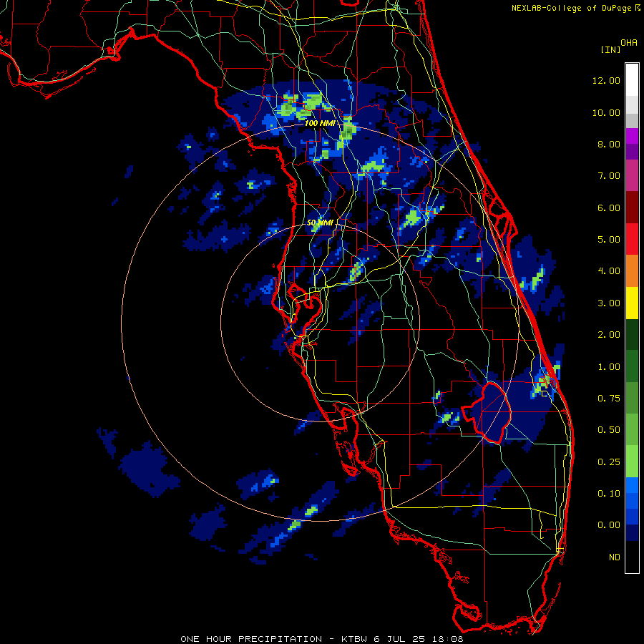The width and height of the screenshot is (644, 644).
Task: Pick the dark red legend swatch
Action: [632, 208]
